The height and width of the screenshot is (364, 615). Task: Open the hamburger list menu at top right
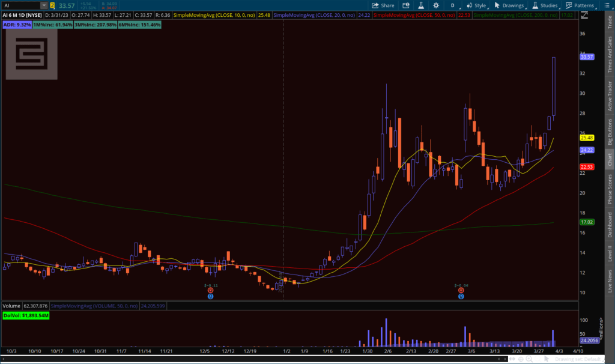[x=607, y=5]
